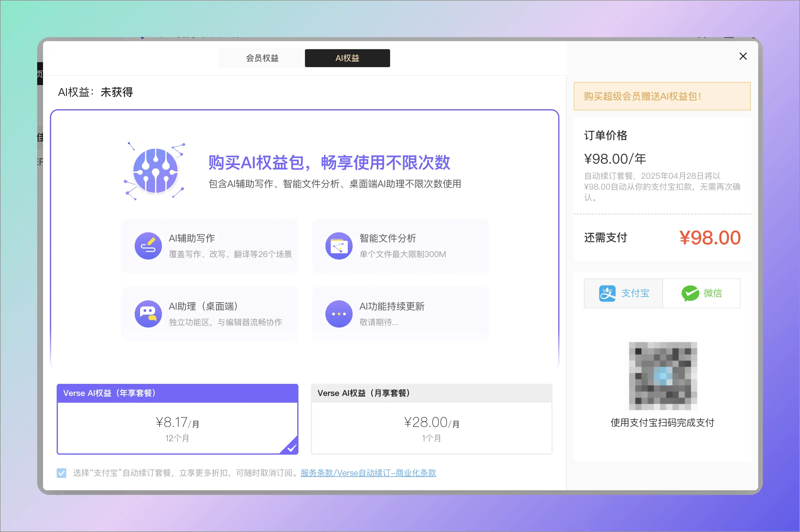Screen dimensions: 800x532
Task: Switch to the 会员权益 tab
Action: 262,58
